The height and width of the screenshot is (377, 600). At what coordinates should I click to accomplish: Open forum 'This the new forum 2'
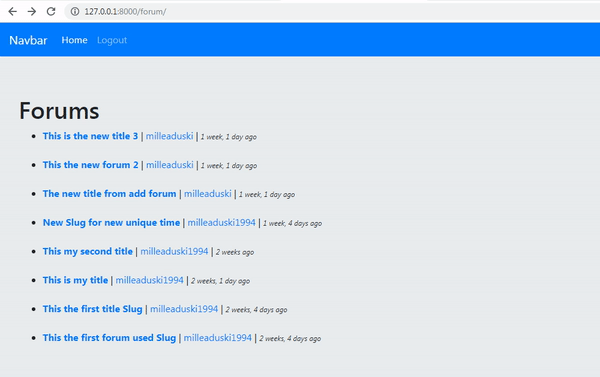[x=91, y=165]
